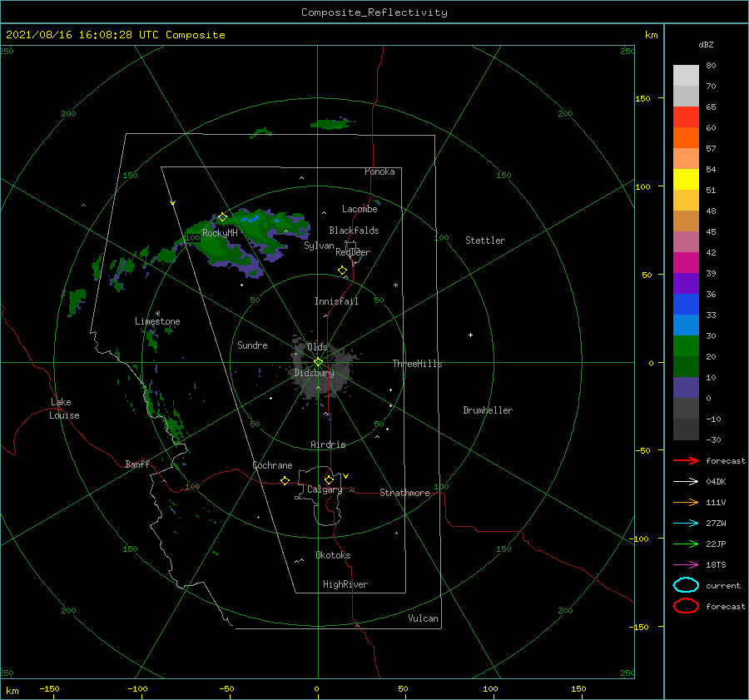
Task: Click the Olds label near radar center
Action: [317, 347]
